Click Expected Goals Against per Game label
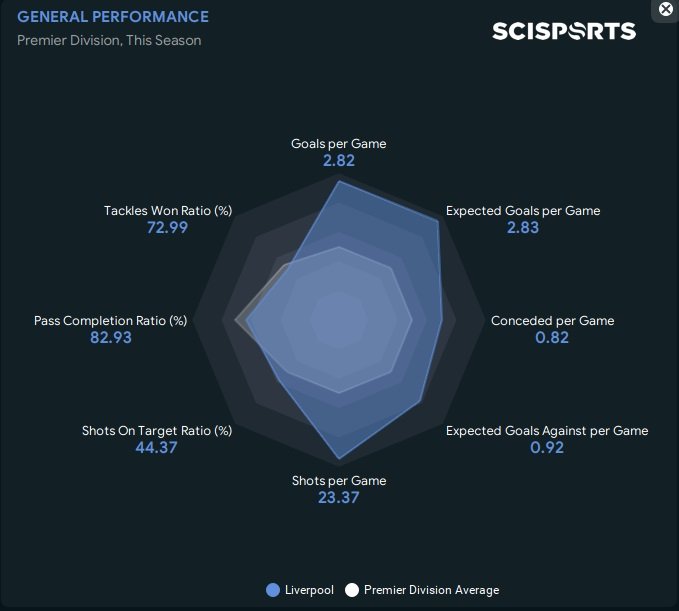The height and width of the screenshot is (611, 679). pyautogui.click(x=546, y=431)
